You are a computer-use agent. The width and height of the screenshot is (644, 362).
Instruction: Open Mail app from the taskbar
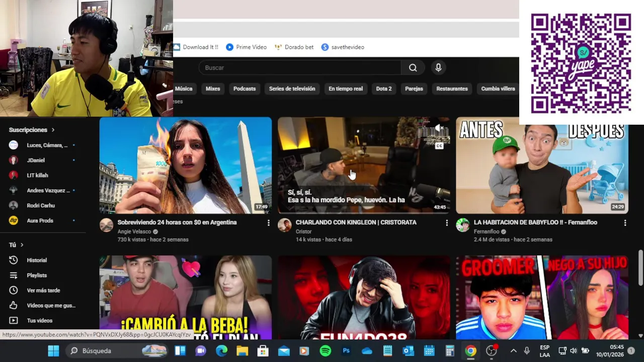(x=284, y=350)
